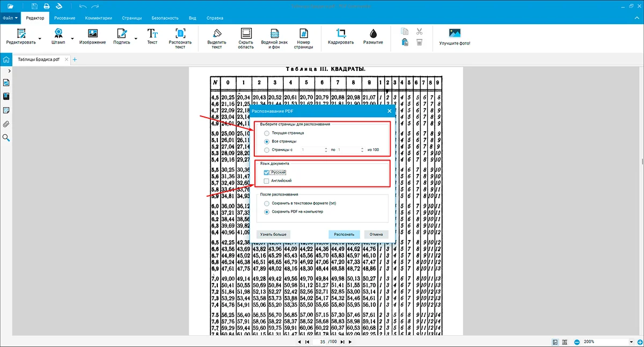
Task: Click the Hide area (Скрыть область) icon
Action: click(x=246, y=33)
